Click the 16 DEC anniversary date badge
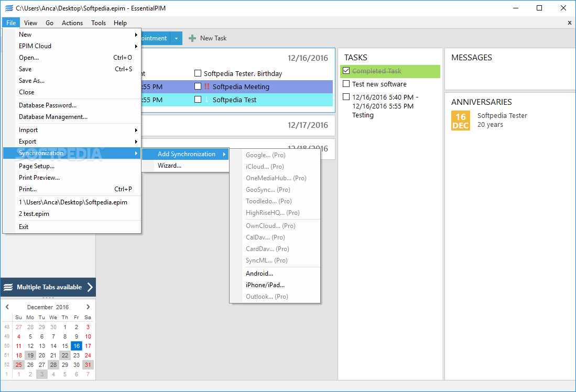This screenshot has width=576, height=392. tap(461, 121)
